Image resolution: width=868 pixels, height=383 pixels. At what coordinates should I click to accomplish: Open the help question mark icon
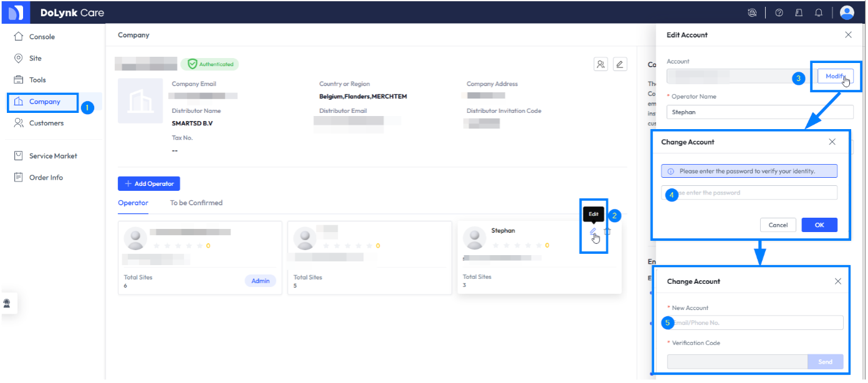click(x=779, y=12)
